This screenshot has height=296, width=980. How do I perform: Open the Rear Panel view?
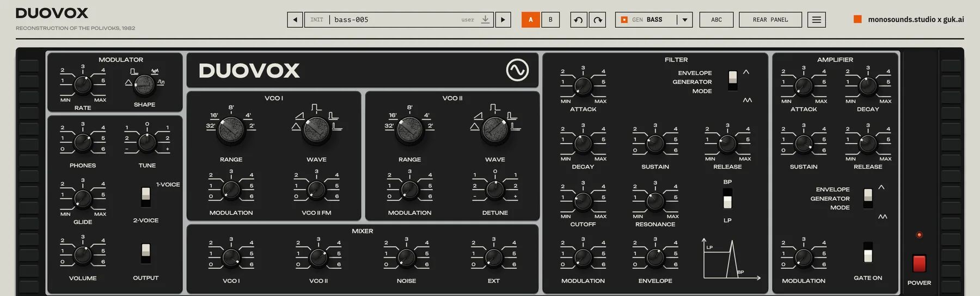pyautogui.click(x=770, y=20)
